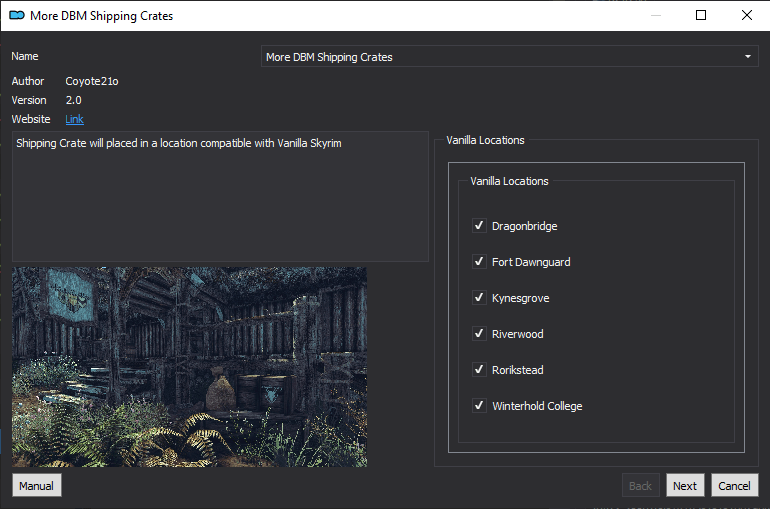Close the More DBM Shipping Crates window
This screenshot has width=770, height=509.
click(x=746, y=15)
